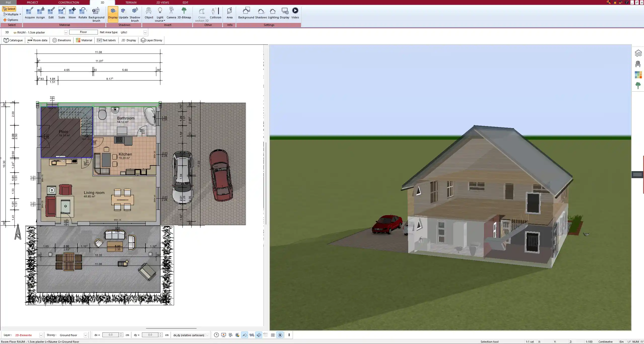Toggle the north arrow display in the status bar
This screenshot has height=344, width=644.
pos(280,335)
